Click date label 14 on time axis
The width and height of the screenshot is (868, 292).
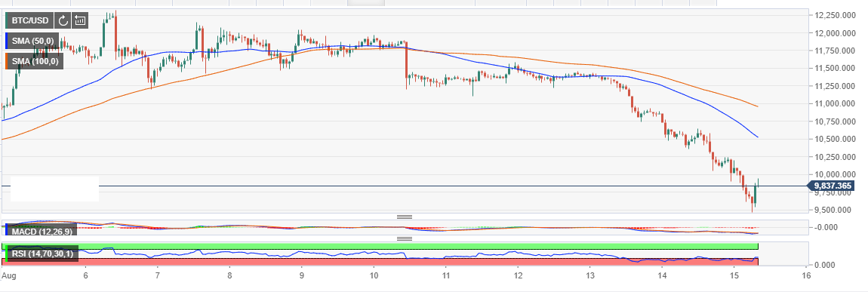(661, 275)
